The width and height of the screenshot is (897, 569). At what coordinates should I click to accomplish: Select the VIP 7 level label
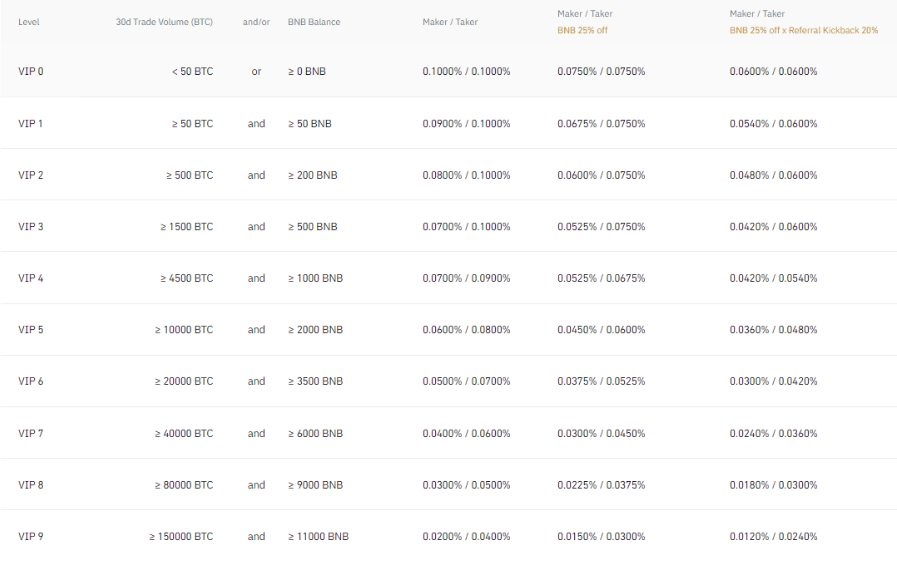pyautogui.click(x=31, y=434)
